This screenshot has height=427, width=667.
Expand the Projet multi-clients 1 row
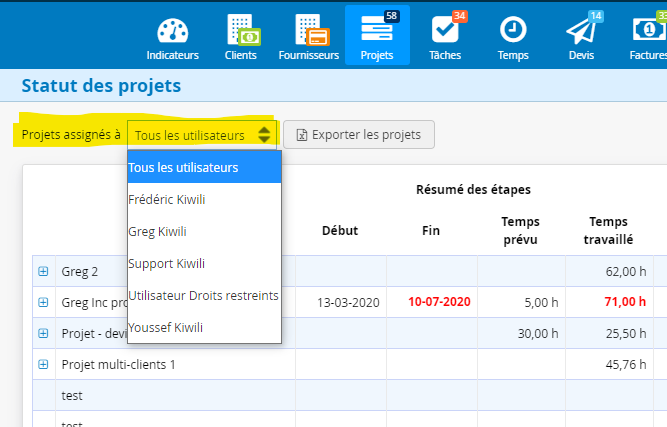[x=43, y=365]
